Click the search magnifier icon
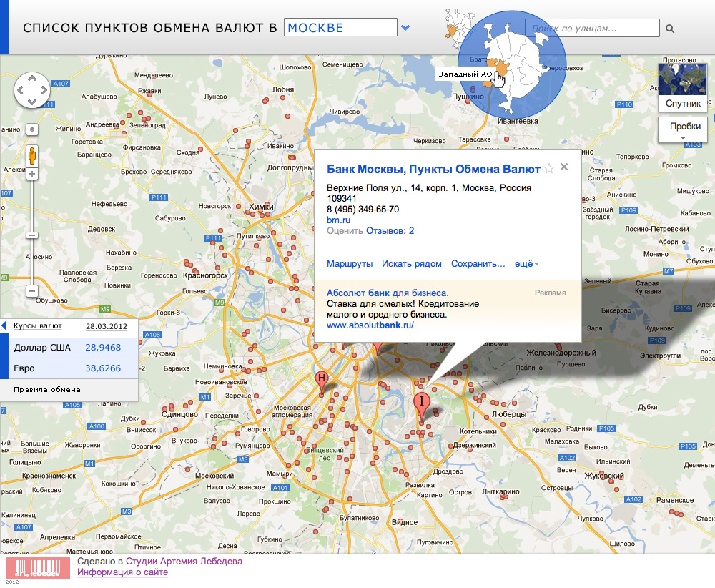 [x=670, y=29]
